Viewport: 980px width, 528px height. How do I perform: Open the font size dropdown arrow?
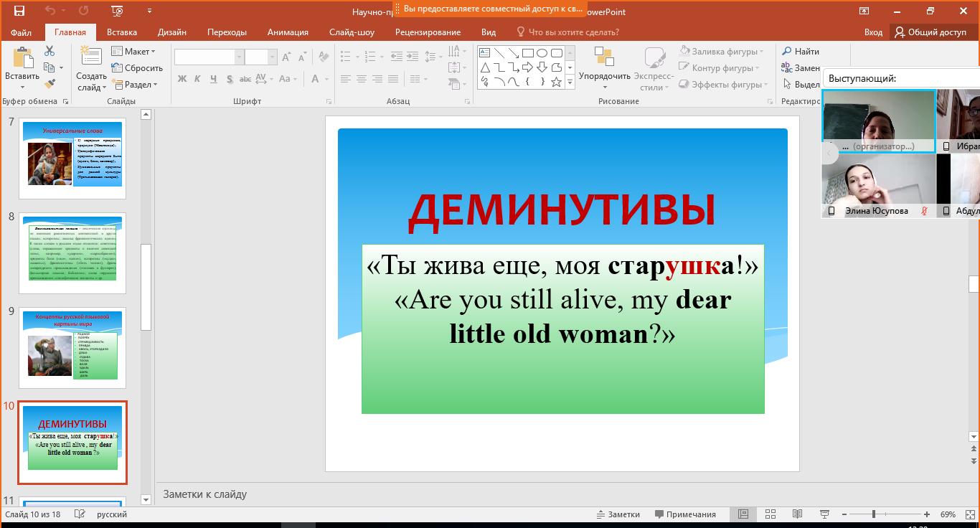pos(273,57)
